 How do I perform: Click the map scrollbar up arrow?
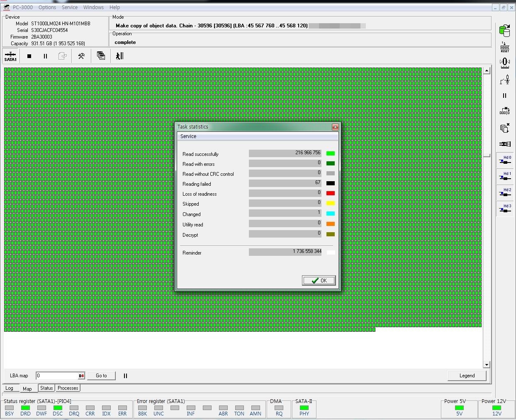(x=487, y=70)
